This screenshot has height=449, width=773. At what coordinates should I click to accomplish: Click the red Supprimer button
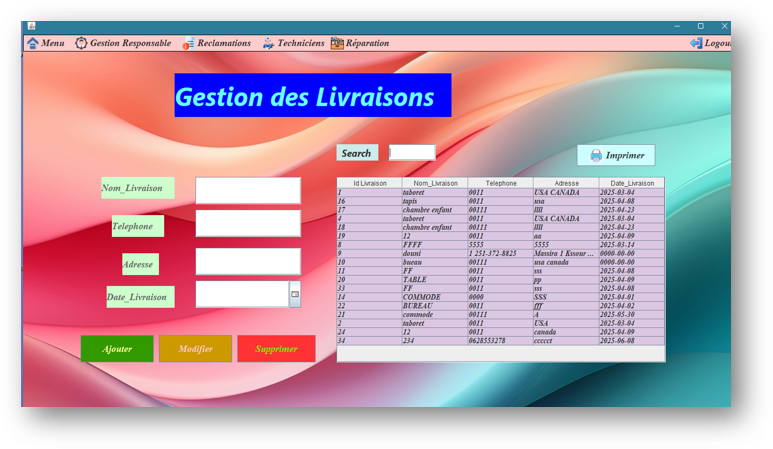[277, 349]
